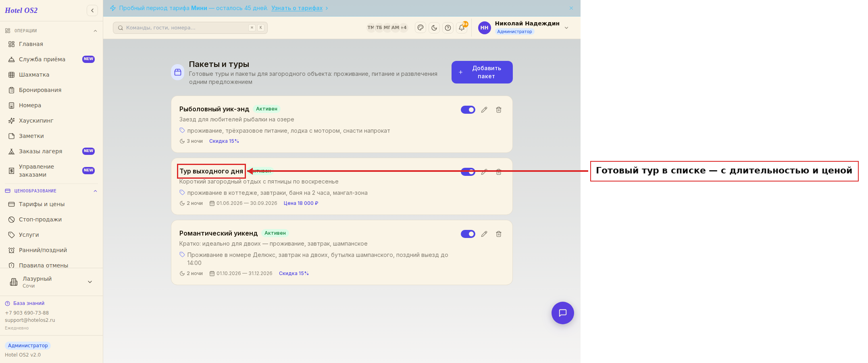The width and height of the screenshot is (868, 363).
Task: Click the Романтический уикенд title
Action: tap(218, 233)
